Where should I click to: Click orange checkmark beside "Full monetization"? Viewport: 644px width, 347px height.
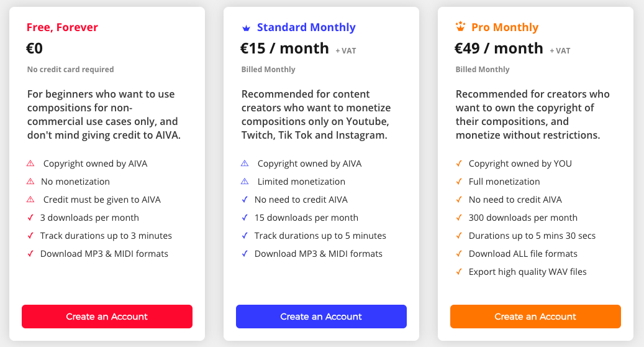point(459,182)
